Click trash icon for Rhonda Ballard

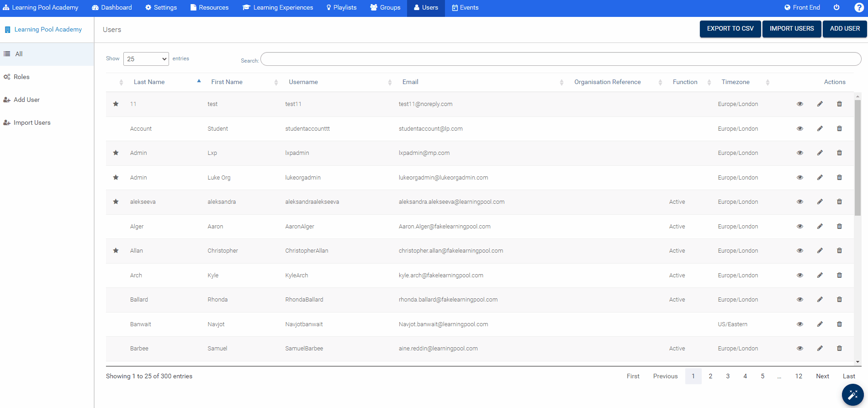[x=839, y=299]
